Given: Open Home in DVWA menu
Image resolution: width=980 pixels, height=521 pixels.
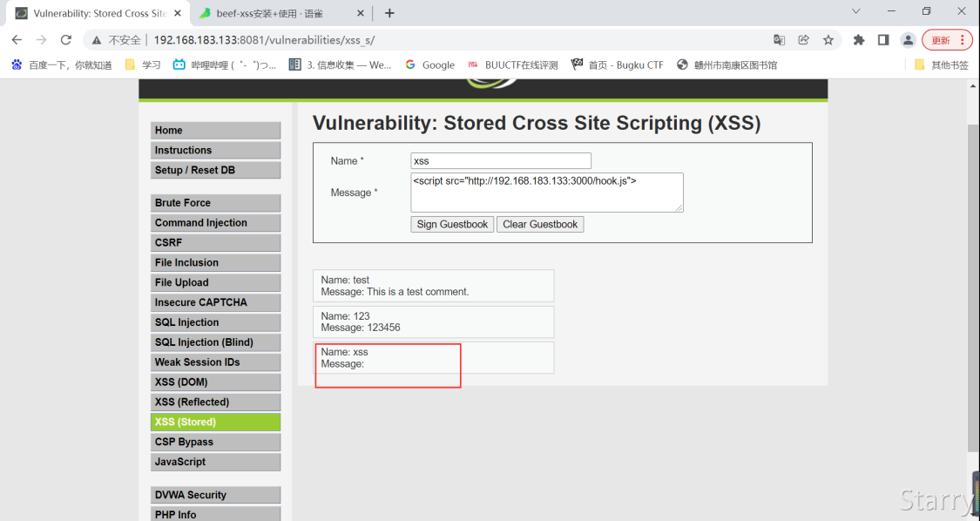Looking at the screenshot, I should click(x=216, y=130).
